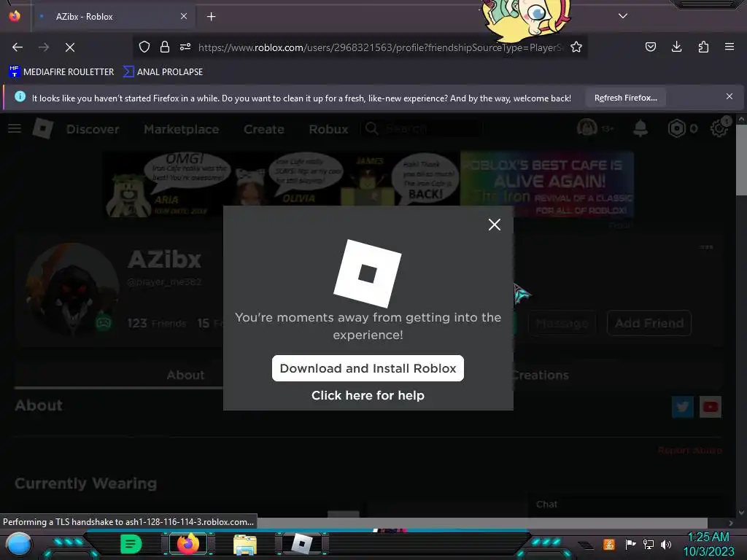Open File Explorer from taskbar
This screenshot has height=560, width=747.
tap(245, 544)
